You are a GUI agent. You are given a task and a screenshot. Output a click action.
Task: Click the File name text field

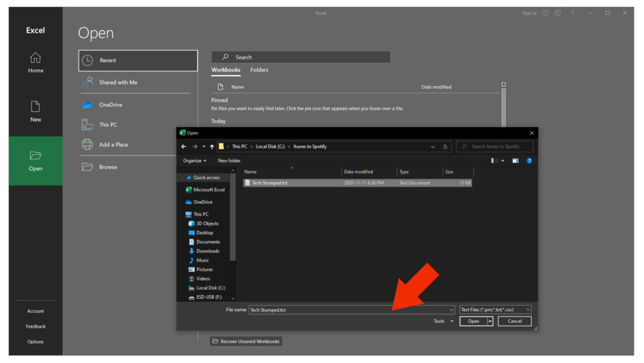[348, 310]
